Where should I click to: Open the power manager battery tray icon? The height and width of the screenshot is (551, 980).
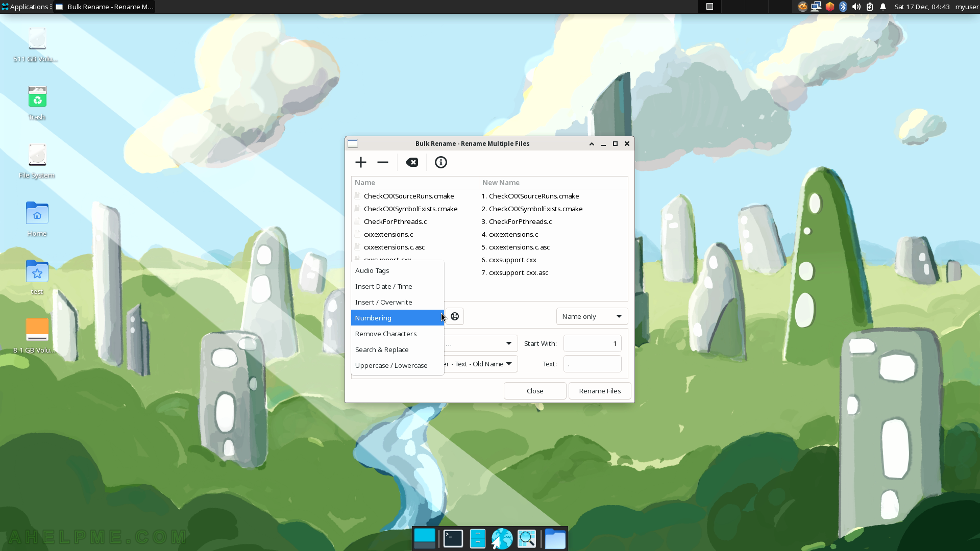[870, 7]
